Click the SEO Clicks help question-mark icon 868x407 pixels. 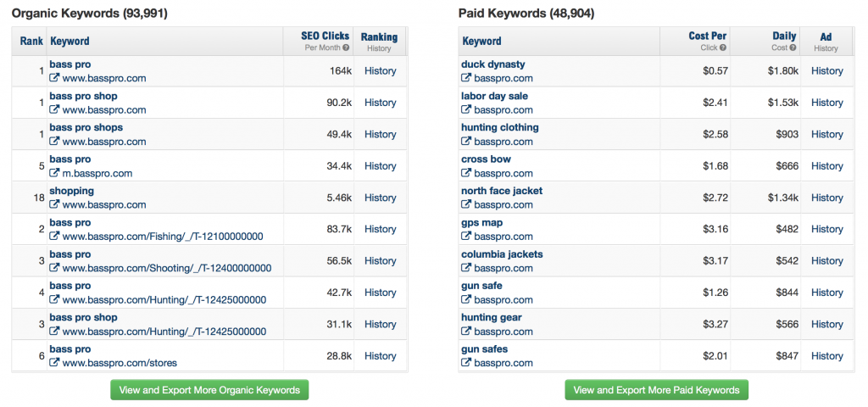click(x=346, y=48)
